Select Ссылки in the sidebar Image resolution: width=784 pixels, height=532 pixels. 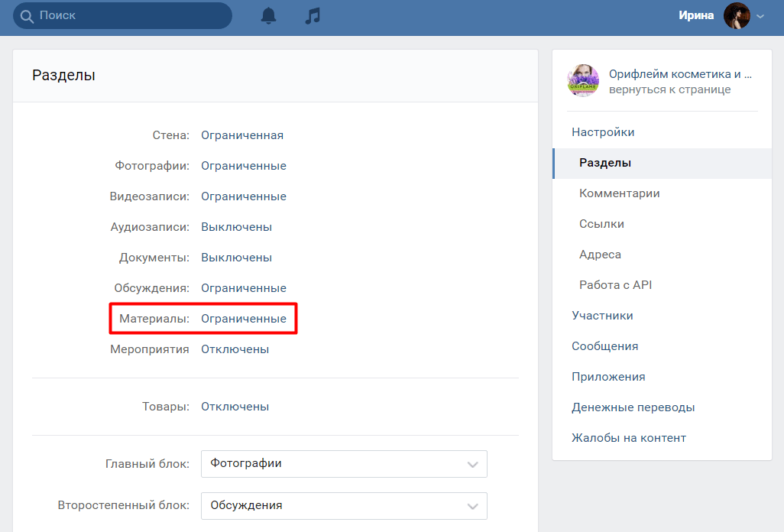tap(601, 224)
